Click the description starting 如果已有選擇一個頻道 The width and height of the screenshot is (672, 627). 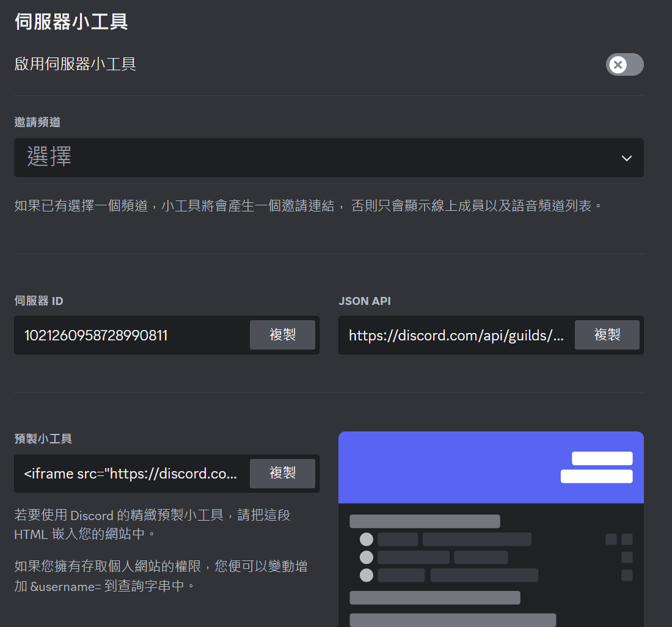coord(308,206)
